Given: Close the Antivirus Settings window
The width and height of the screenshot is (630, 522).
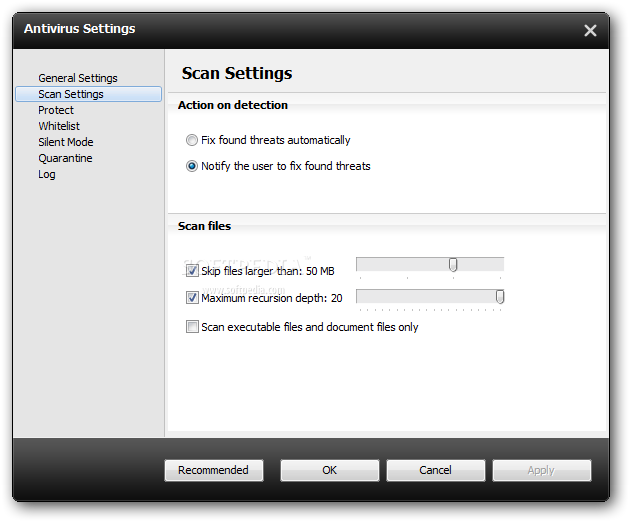Looking at the screenshot, I should coord(590,31).
